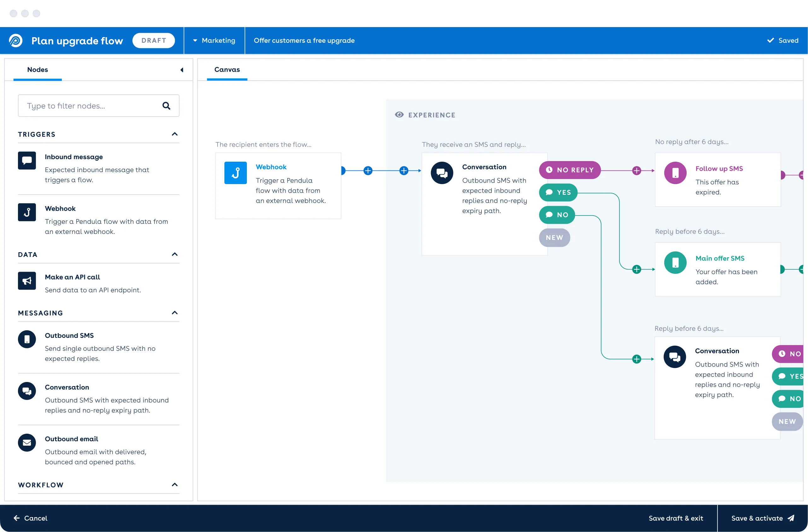
Task: Switch to the Canvas tab
Action: [227, 70]
